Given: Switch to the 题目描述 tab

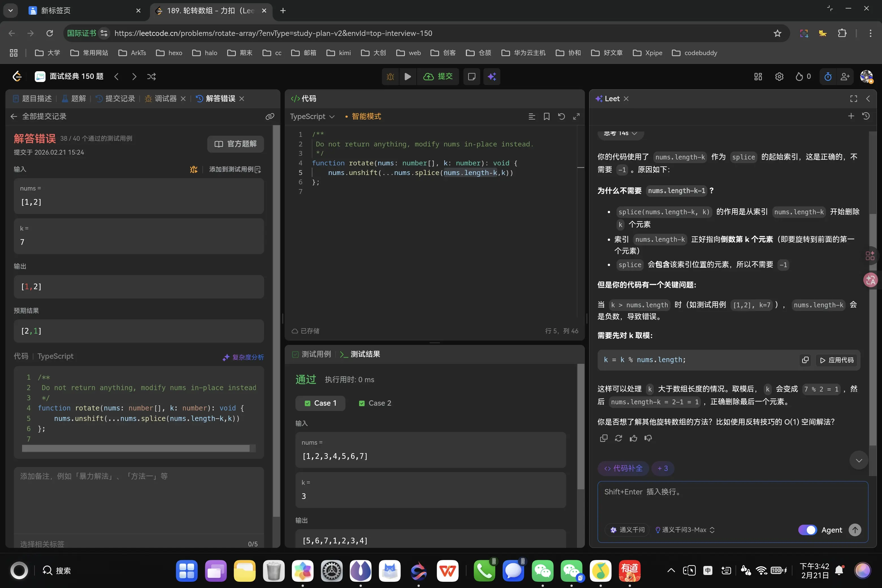Looking at the screenshot, I should click(x=32, y=99).
